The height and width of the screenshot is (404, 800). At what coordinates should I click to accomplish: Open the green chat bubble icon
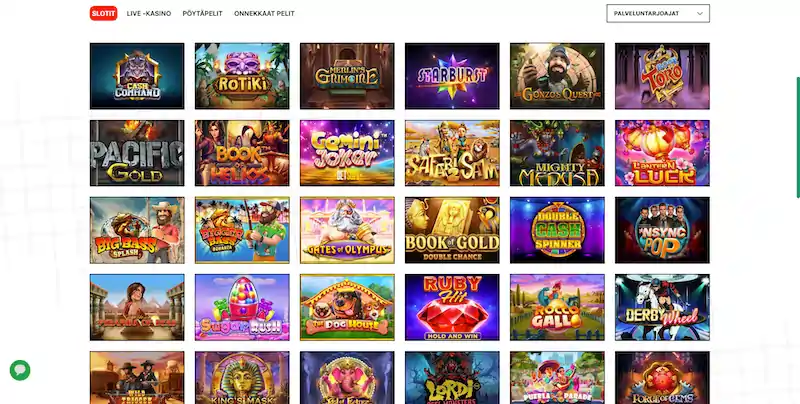[20, 370]
